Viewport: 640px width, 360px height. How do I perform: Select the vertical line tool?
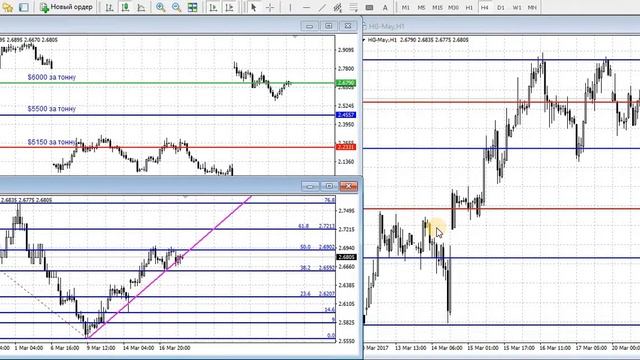pos(290,7)
